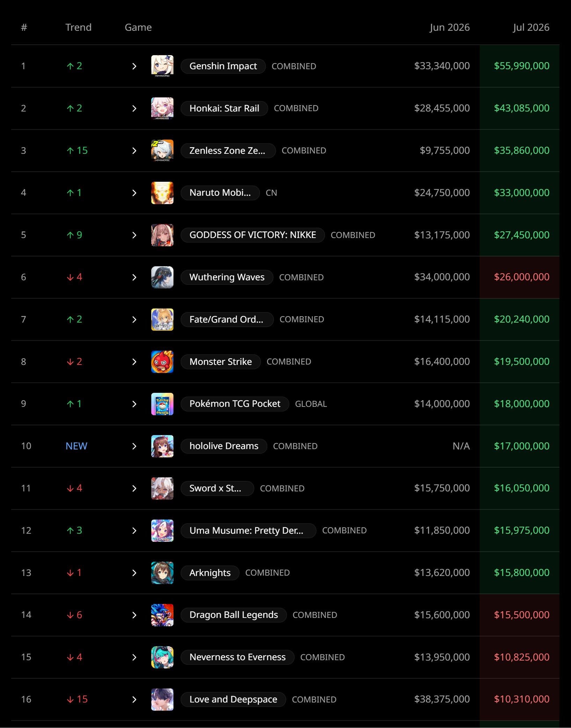The width and height of the screenshot is (571, 728).
Task: Expand the Love and Deepspace row
Action: tap(134, 699)
